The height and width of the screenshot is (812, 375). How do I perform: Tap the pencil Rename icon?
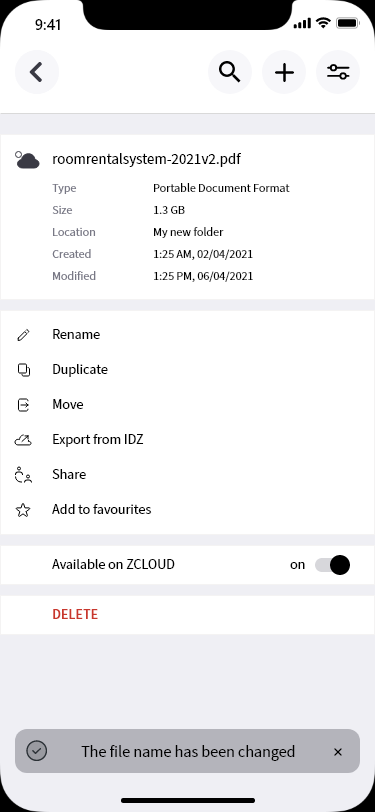coord(23,335)
